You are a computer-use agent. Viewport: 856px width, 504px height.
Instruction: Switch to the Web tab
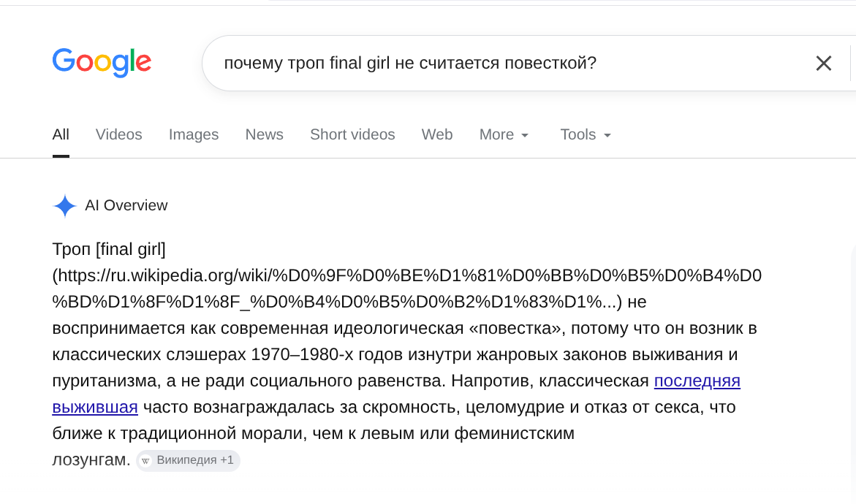point(436,134)
